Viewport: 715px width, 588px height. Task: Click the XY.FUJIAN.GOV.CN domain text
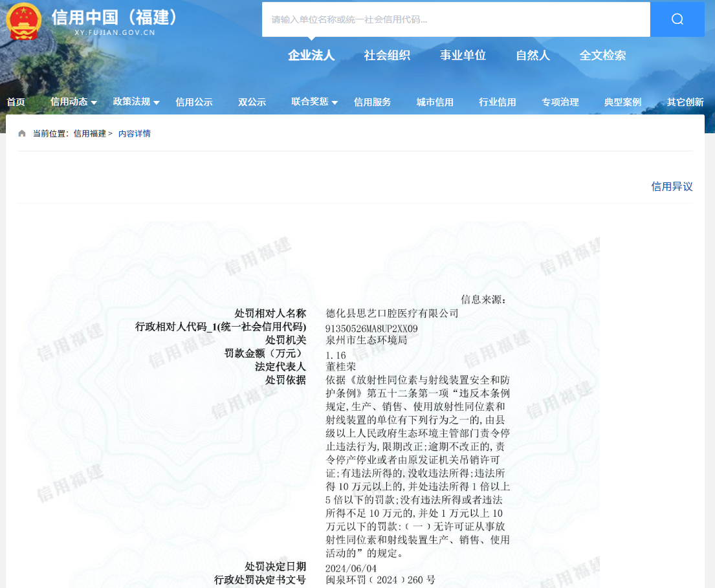point(115,33)
